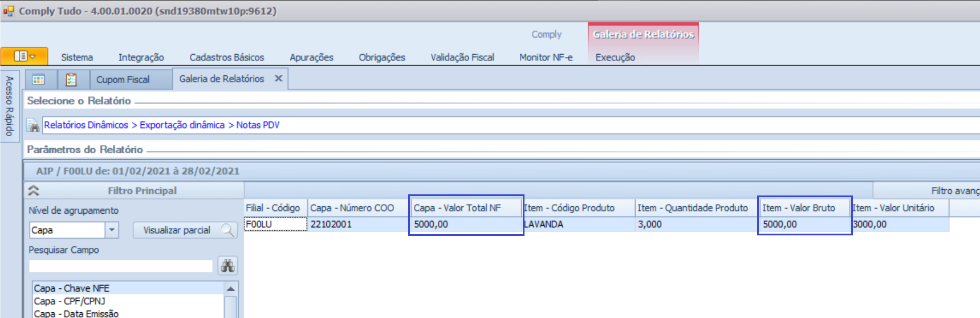
Task: Open the Filtro avançado tab
Action: click(926, 190)
